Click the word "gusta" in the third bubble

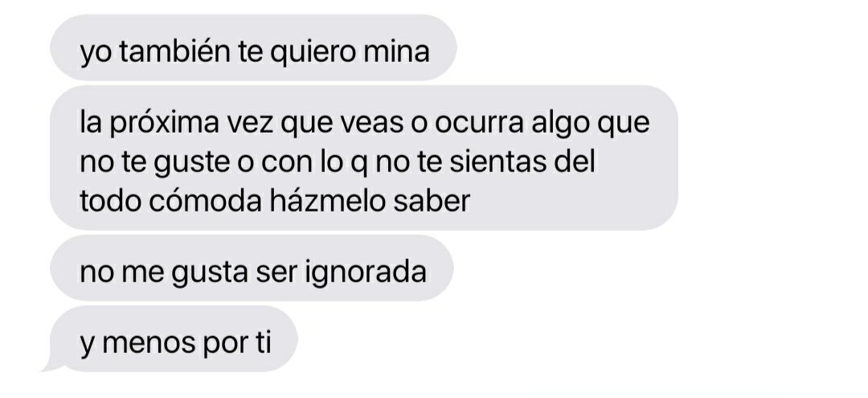click(x=210, y=273)
